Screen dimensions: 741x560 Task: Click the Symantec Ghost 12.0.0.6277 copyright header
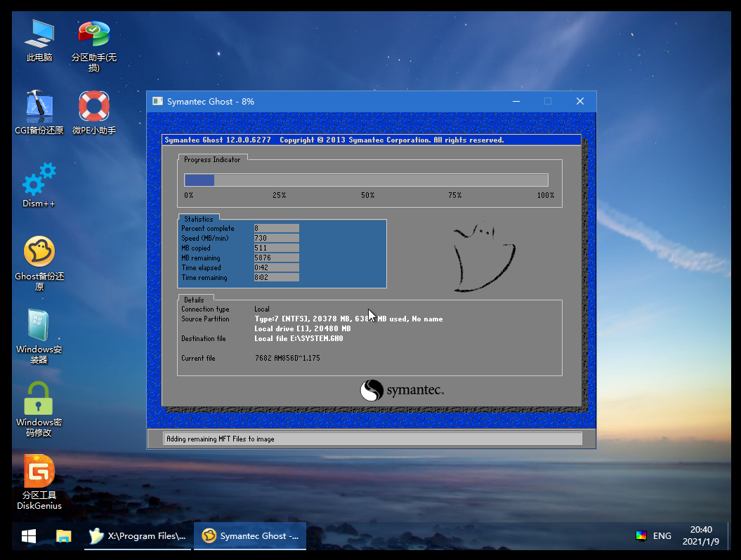[334, 140]
